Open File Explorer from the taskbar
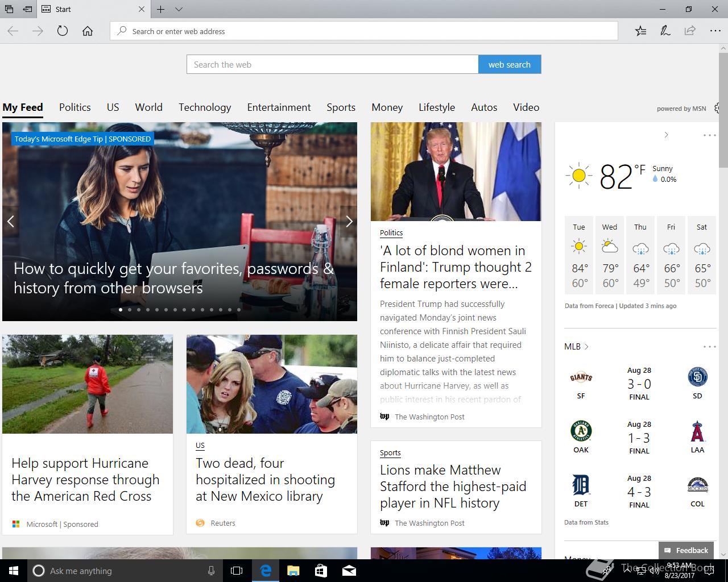Image resolution: width=728 pixels, height=582 pixels. click(x=293, y=571)
